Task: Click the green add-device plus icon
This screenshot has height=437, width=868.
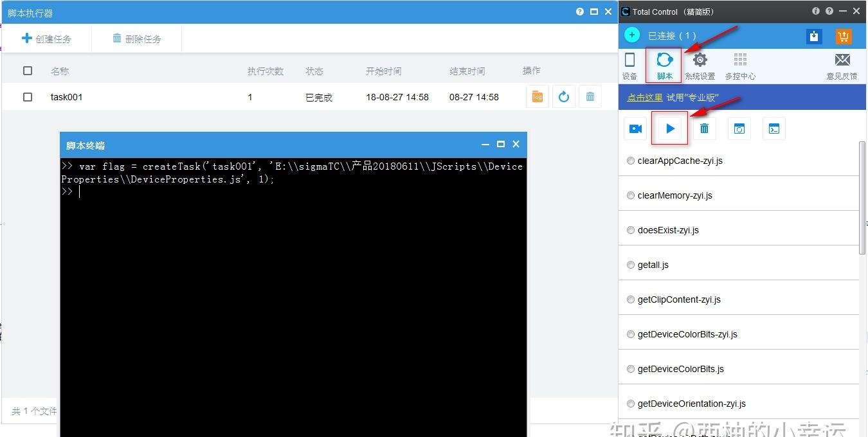Action: (632, 35)
